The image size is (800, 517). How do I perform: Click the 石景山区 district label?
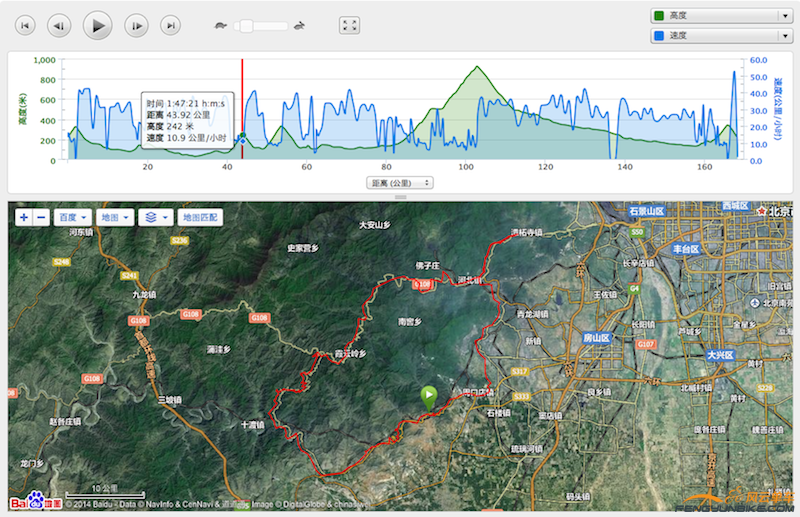646,211
